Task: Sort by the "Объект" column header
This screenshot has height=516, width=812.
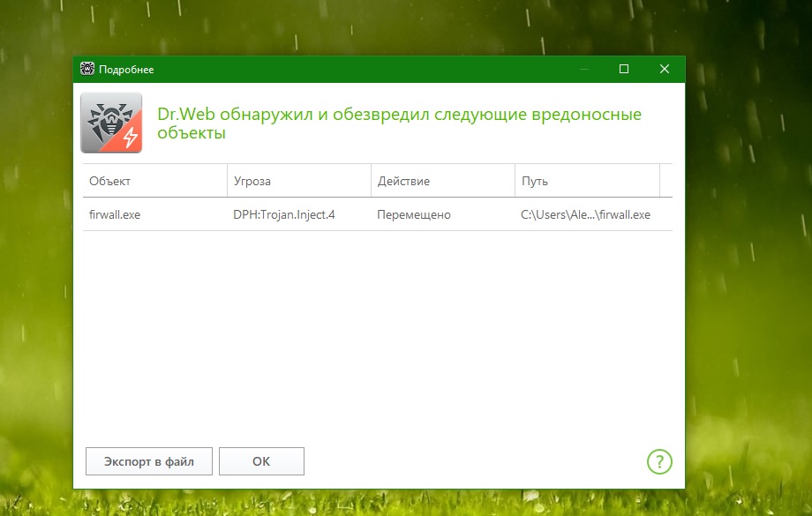Action: tap(154, 181)
